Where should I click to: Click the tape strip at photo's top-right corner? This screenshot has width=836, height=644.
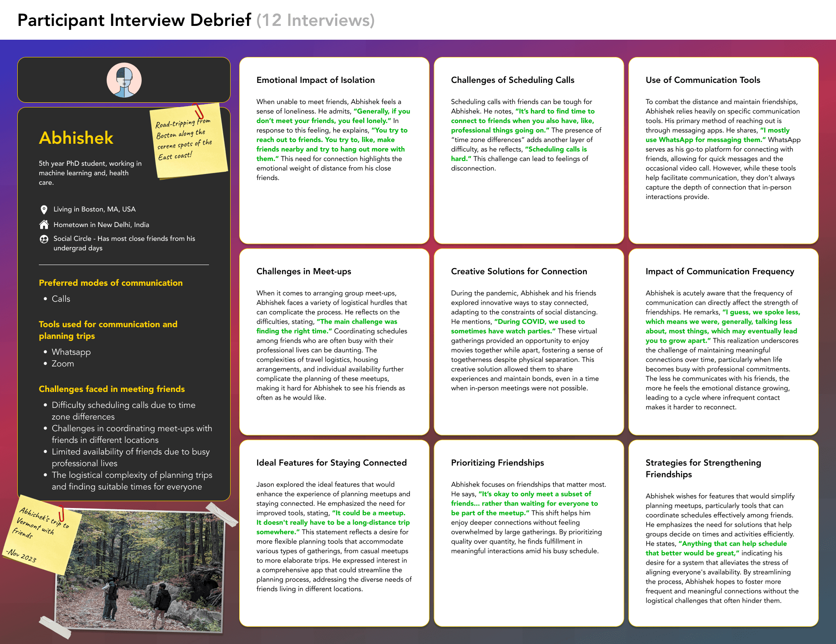(x=222, y=514)
